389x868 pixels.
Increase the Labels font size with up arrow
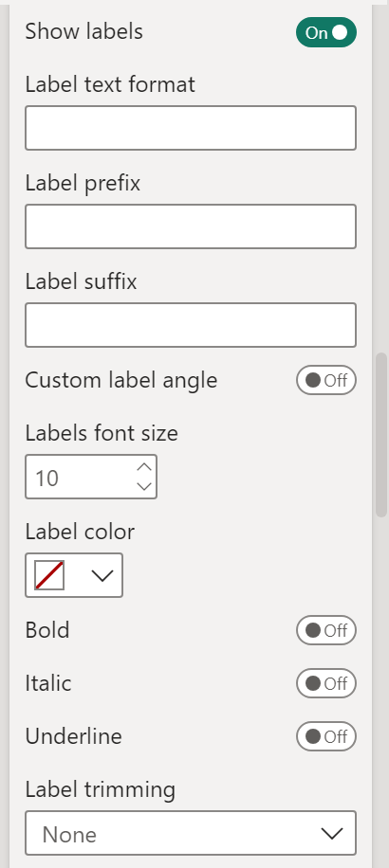click(x=144, y=467)
